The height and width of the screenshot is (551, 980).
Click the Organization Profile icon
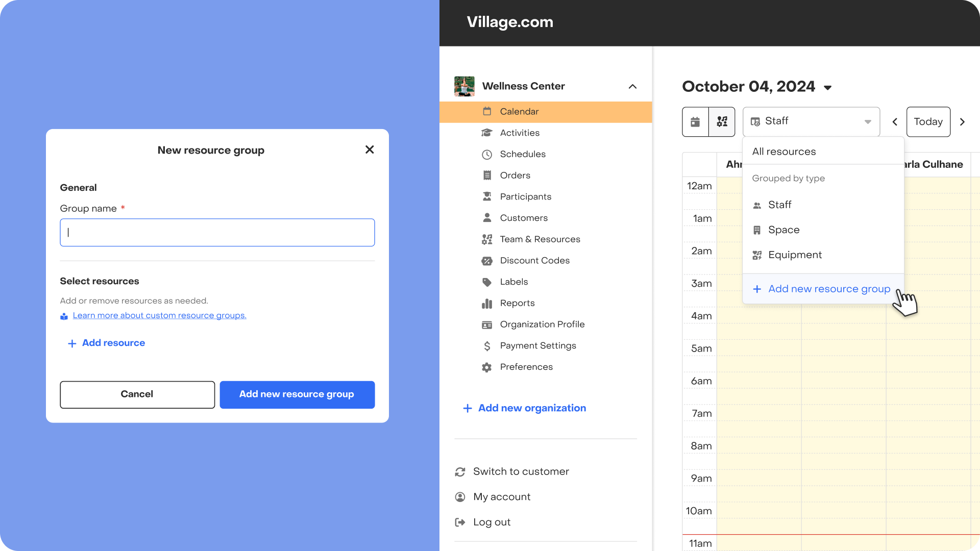coord(487,325)
